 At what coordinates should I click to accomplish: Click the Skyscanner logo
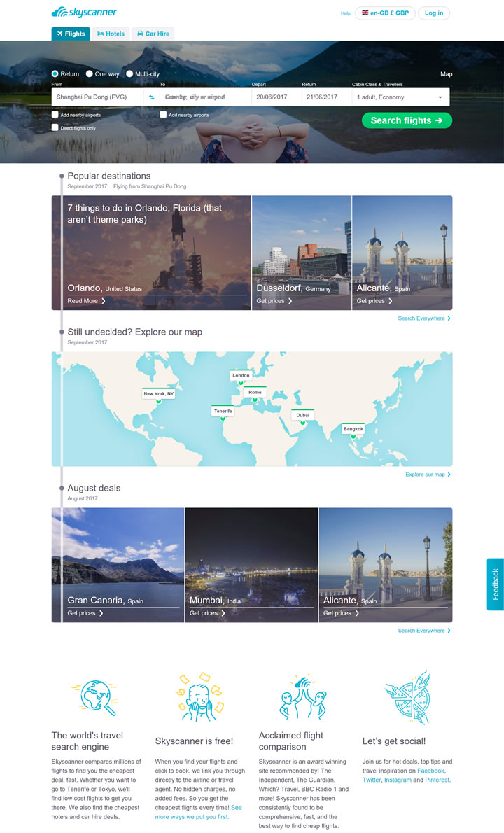(84, 12)
